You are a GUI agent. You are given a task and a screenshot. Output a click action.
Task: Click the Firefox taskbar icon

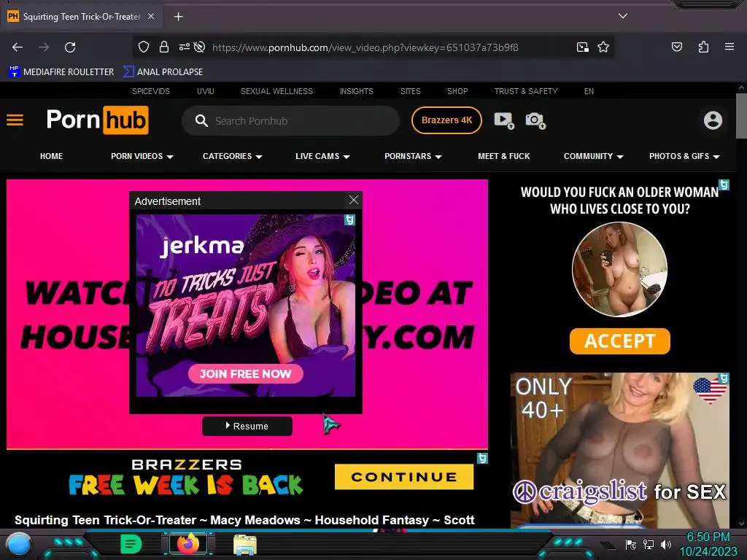coord(188,544)
